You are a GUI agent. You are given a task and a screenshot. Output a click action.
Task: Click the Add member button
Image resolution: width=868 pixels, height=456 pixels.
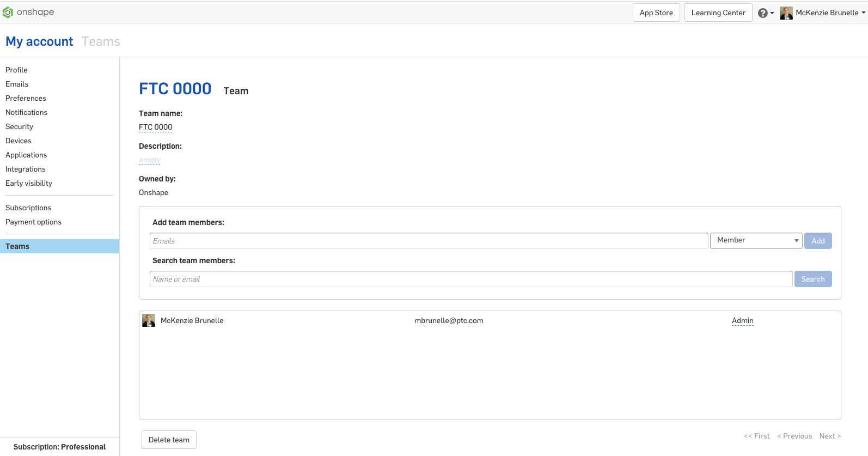point(817,241)
